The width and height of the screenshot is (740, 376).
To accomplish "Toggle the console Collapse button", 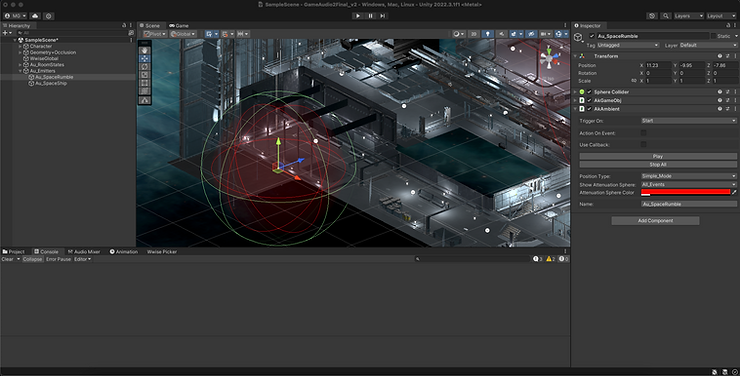I will click(x=32, y=259).
